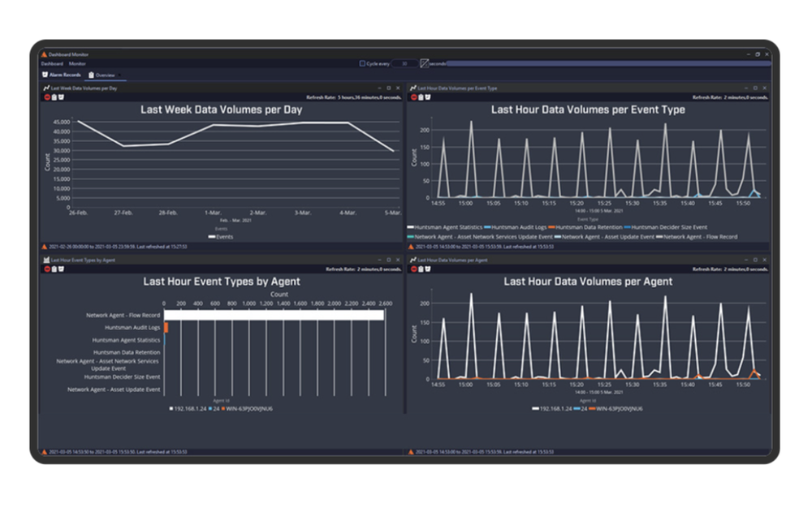Enable the Cycle every checkbox

coord(362,63)
